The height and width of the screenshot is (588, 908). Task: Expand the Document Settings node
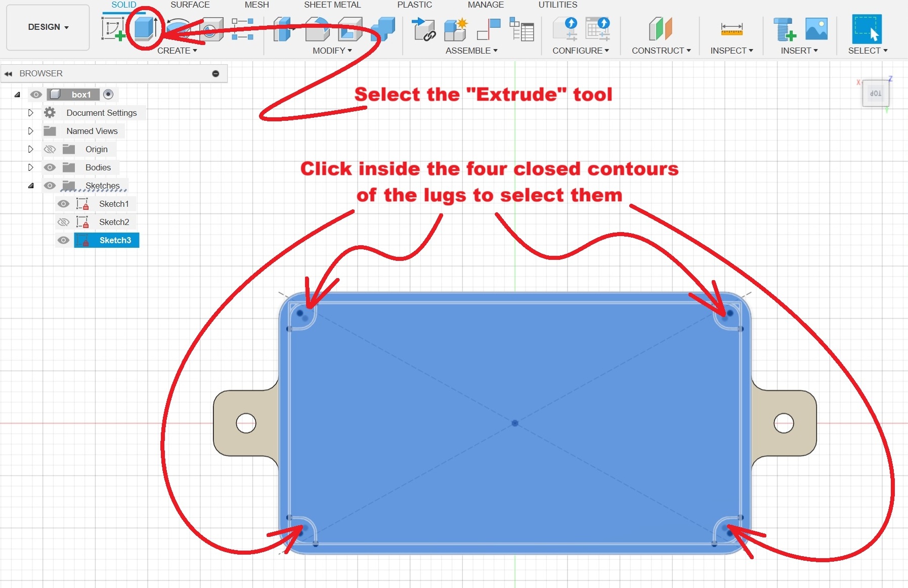(30, 113)
